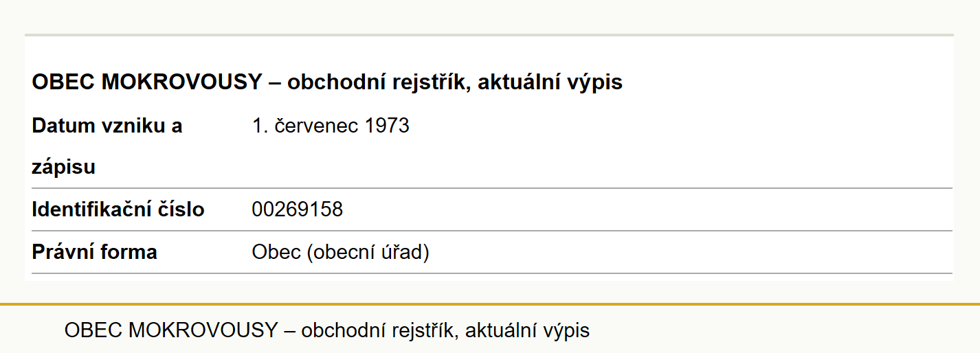
Task: Click the word 'zápisu' in the label
Action: click(x=64, y=168)
